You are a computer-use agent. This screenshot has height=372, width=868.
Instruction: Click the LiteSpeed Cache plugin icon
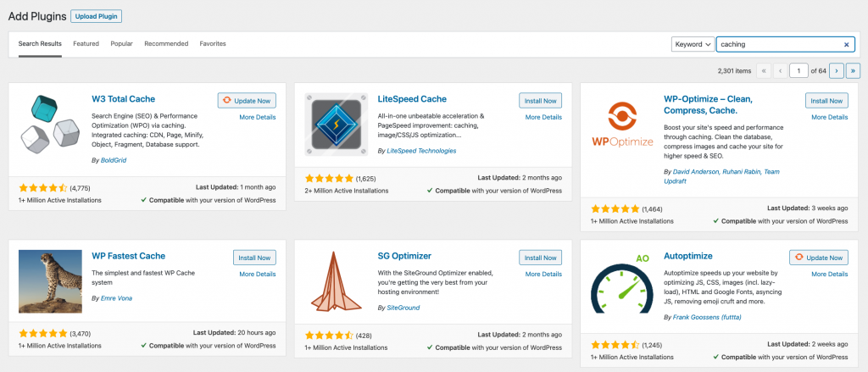[337, 125]
